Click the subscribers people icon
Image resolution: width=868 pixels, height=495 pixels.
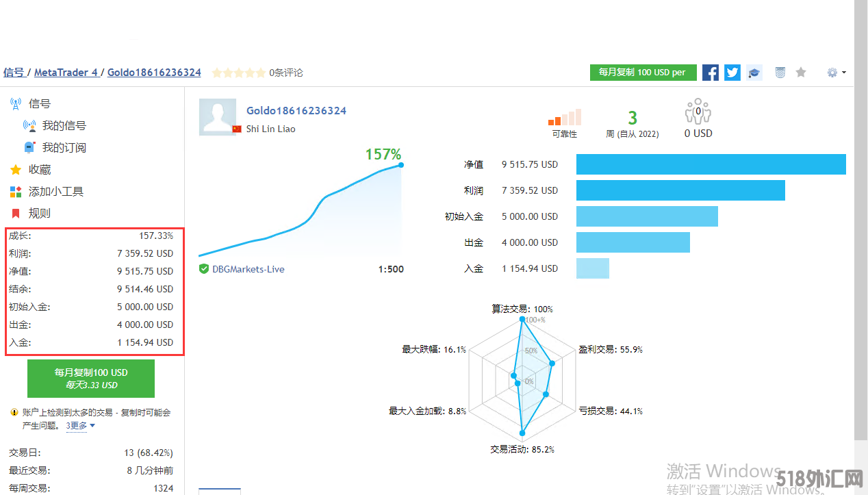[x=698, y=112]
